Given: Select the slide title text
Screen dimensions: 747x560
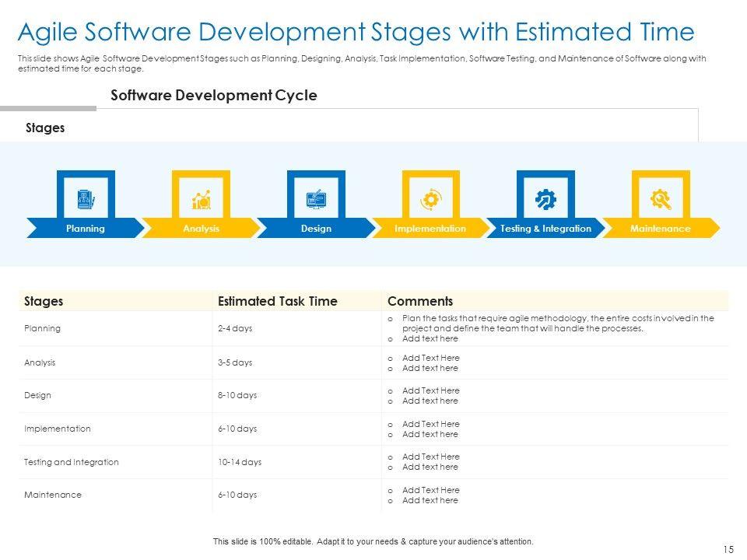Looking at the screenshot, I should [356, 32].
